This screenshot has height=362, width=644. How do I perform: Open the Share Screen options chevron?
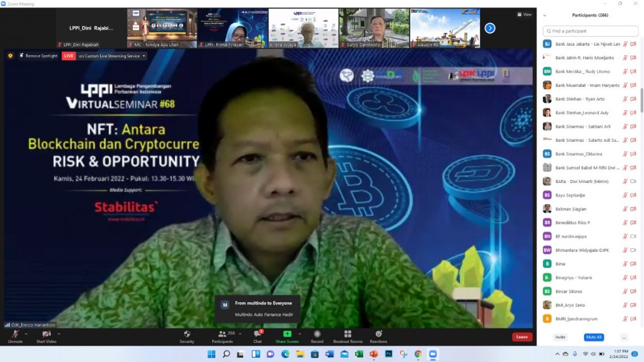pyautogui.click(x=300, y=333)
